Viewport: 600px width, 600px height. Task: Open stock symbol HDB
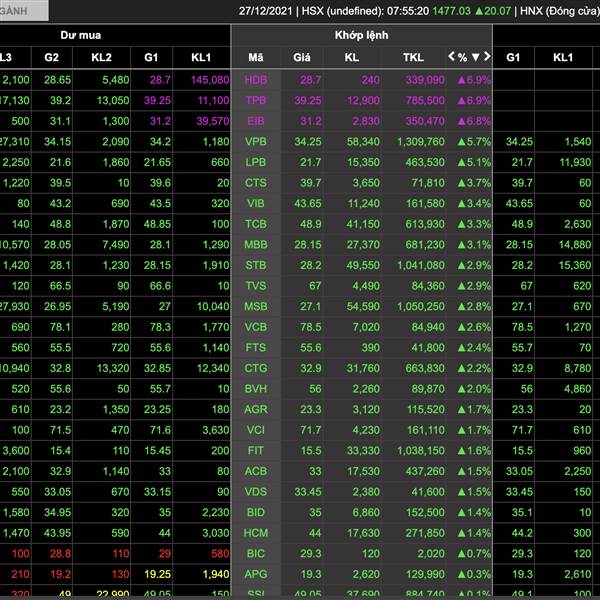pyautogui.click(x=256, y=80)
